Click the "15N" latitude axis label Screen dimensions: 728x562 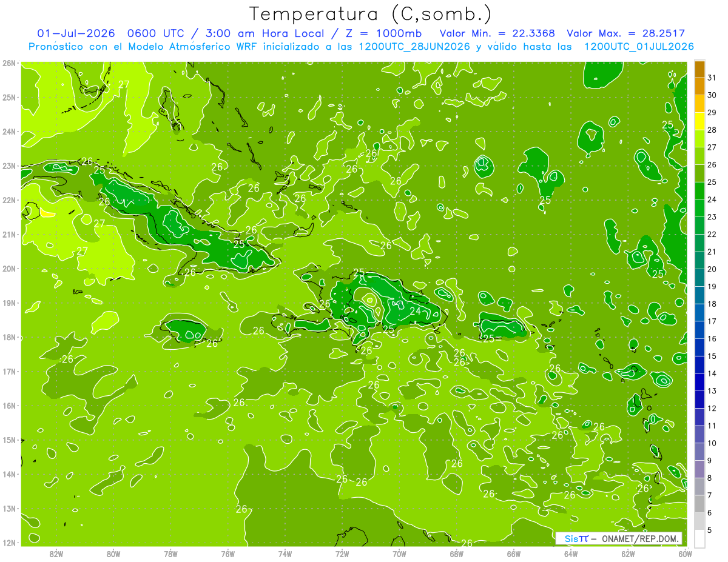point(9,440)
